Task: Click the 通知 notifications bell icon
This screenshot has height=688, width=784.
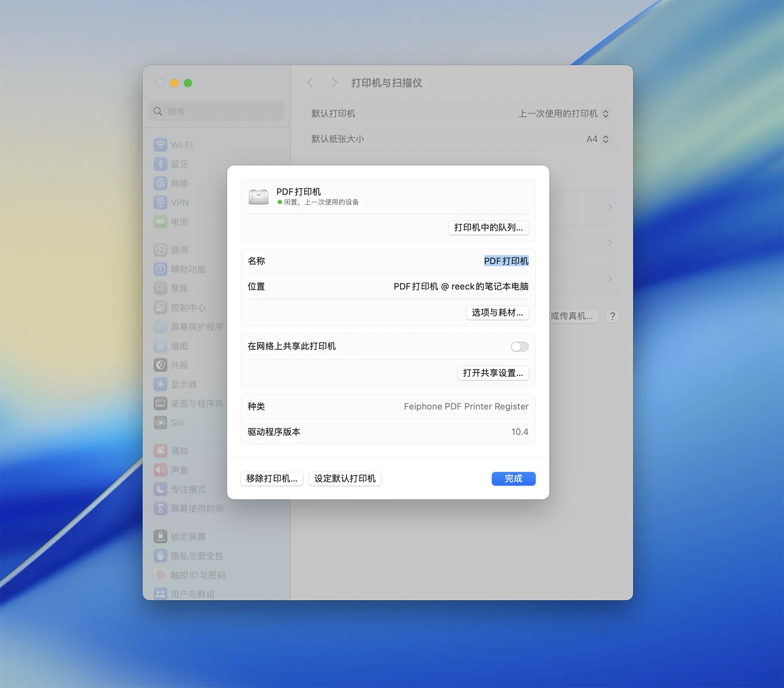Action: (x=160, y=451)
